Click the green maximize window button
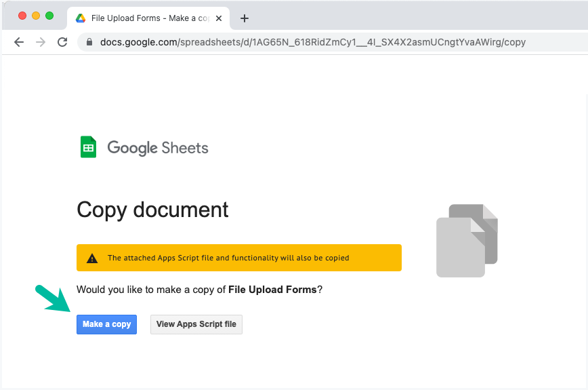Image resolution: width=588 pixels, height=390 pixels. pyautogui.click(x=49, y=16)
